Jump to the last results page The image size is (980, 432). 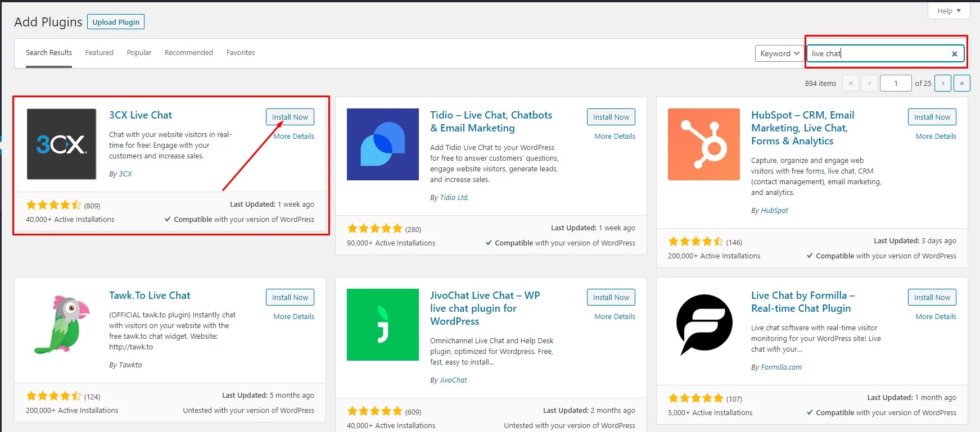(962, 83)
